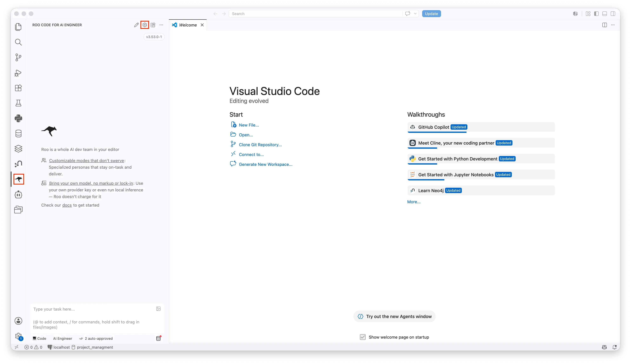Screen dimensions: 631x364
Task: Open Copilot chat icon in title bar
Action: tap(408, 13)
